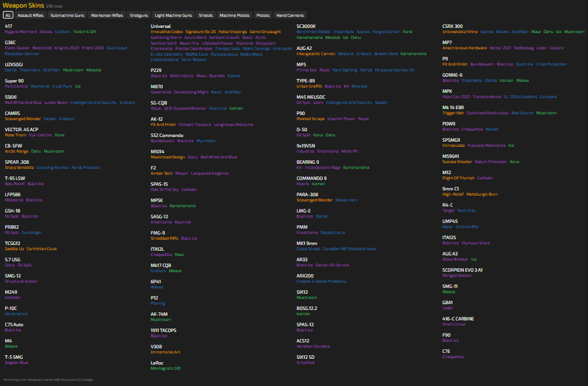Switch to the Assault Rifles tab
The width and height of the screenshot is (588, 386).
30,15
